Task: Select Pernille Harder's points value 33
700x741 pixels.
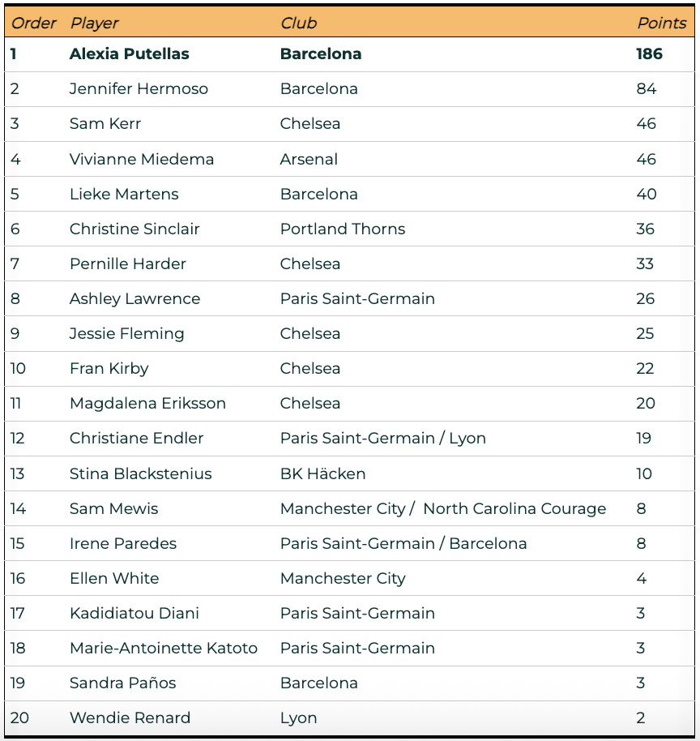Action: coord(645,263)
